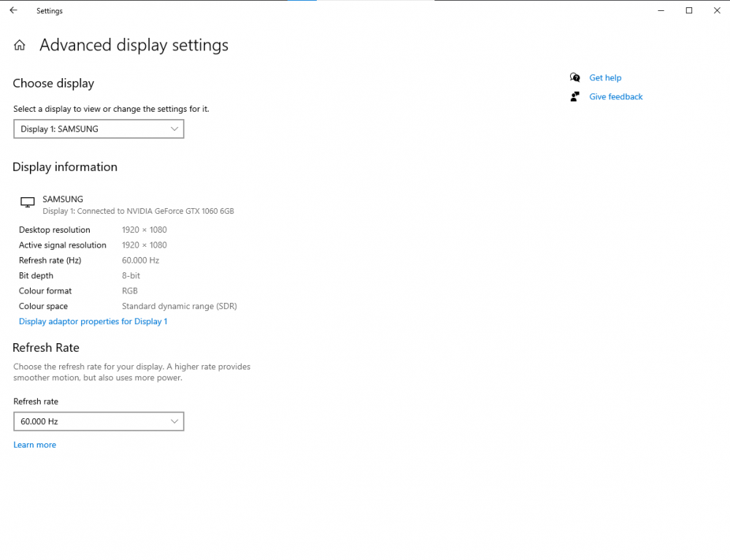Click the Give feedback person icon
Image resolution: width=730 pixels, height=560 pixels.
point(575,96)
